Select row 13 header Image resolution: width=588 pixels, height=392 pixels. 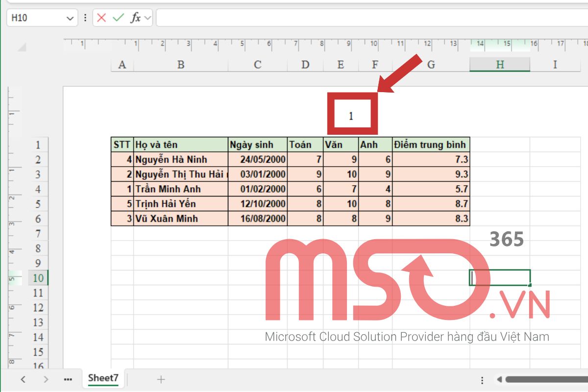coord(38,322)
